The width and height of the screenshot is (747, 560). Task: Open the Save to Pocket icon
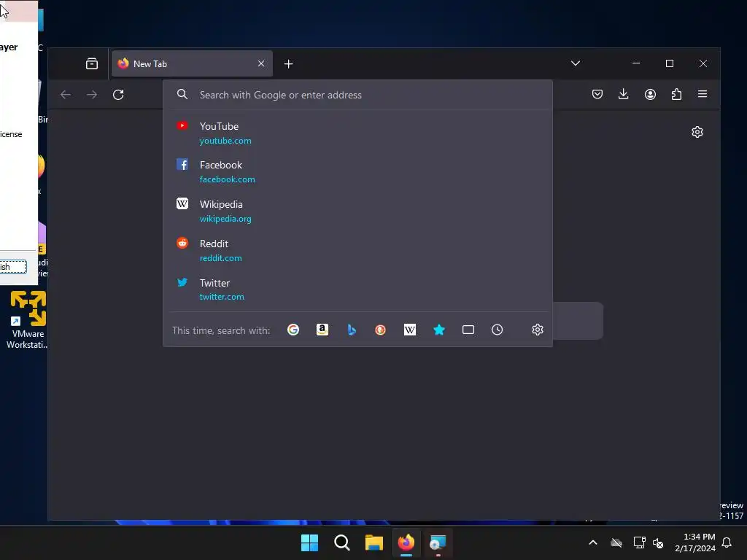click(x=597, y=94)
